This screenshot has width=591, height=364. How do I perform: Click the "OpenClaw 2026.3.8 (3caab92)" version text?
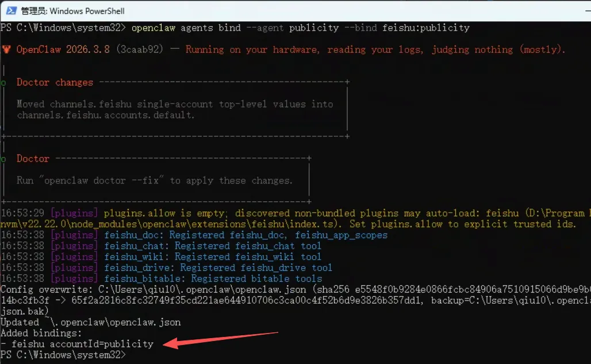90,49
